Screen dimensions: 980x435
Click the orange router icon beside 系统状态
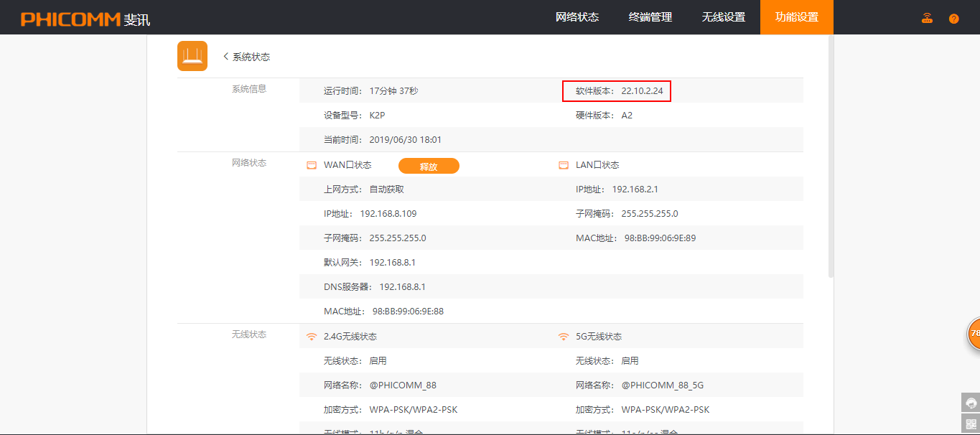coord(192,56)
